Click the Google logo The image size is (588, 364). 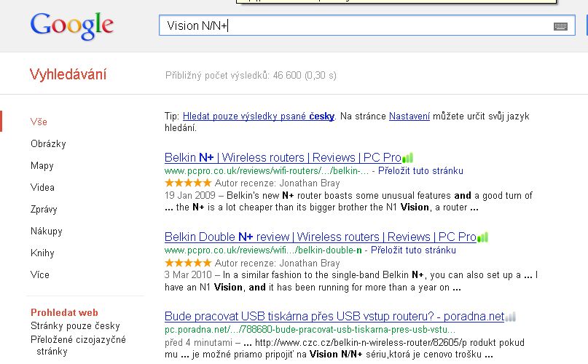coord(71,25)
